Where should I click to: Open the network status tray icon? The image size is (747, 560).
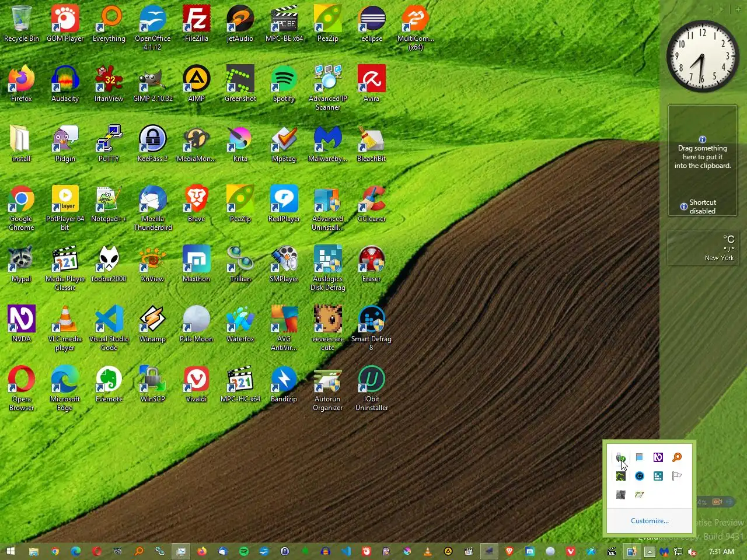coord(678,552)
